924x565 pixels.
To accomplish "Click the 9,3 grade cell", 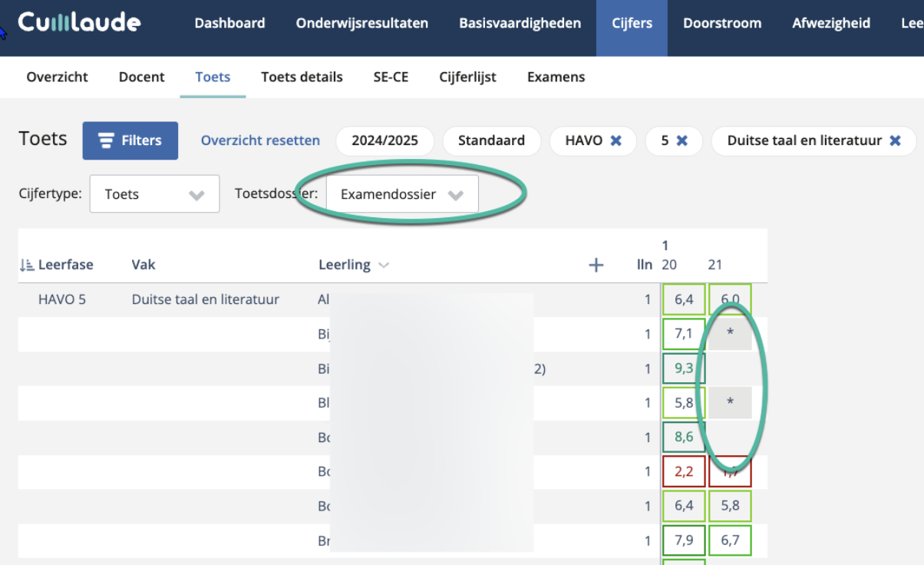I will coord(683,368).
